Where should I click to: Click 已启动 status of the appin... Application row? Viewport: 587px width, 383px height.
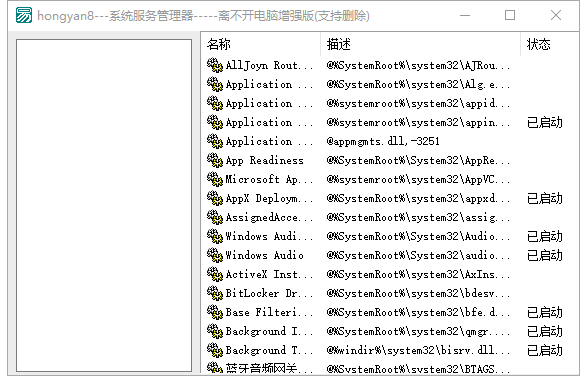pyautogui.click(x=544, y=122)
